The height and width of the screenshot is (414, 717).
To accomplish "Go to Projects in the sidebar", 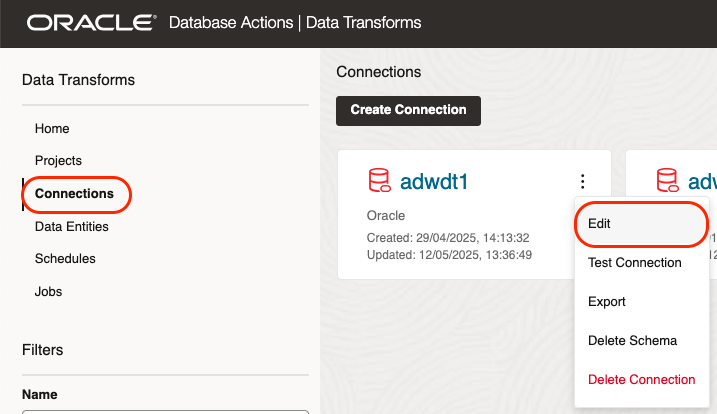I will [x=58, y=161].
